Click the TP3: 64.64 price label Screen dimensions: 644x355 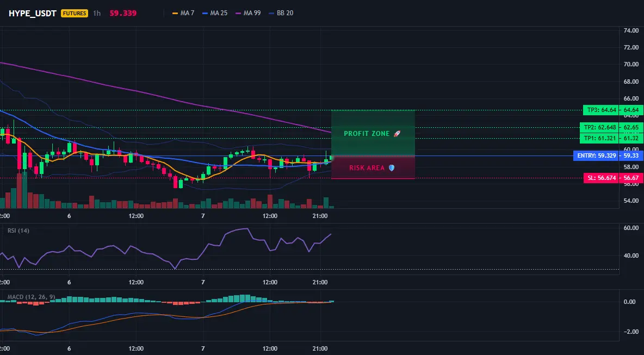click(601, 110)
